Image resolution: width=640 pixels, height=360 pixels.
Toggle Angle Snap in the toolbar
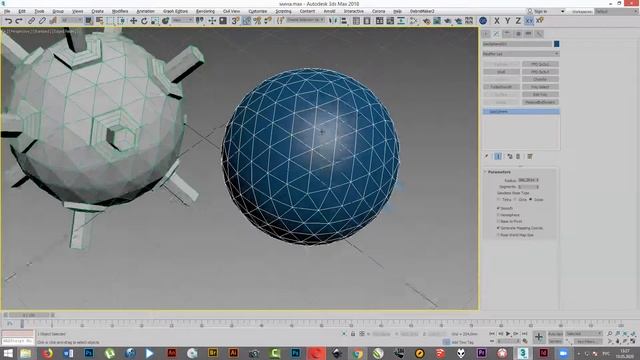[247, 21]
